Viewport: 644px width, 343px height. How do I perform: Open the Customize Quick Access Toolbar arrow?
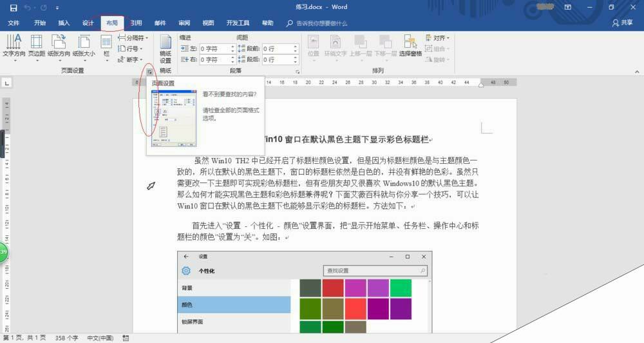pos(57,8)
